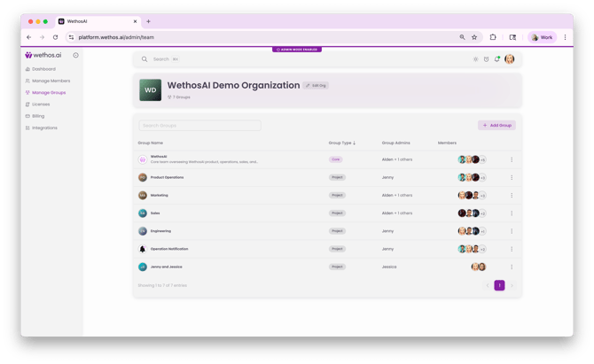Click the browser bookmark star icon
This screenshot has width=594, height=364.
[474, 37]
